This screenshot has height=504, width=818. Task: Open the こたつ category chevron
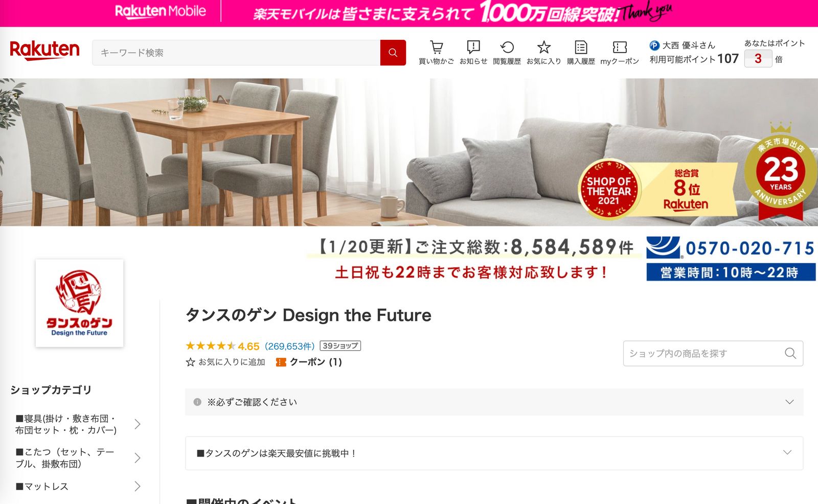click(138, 458)
